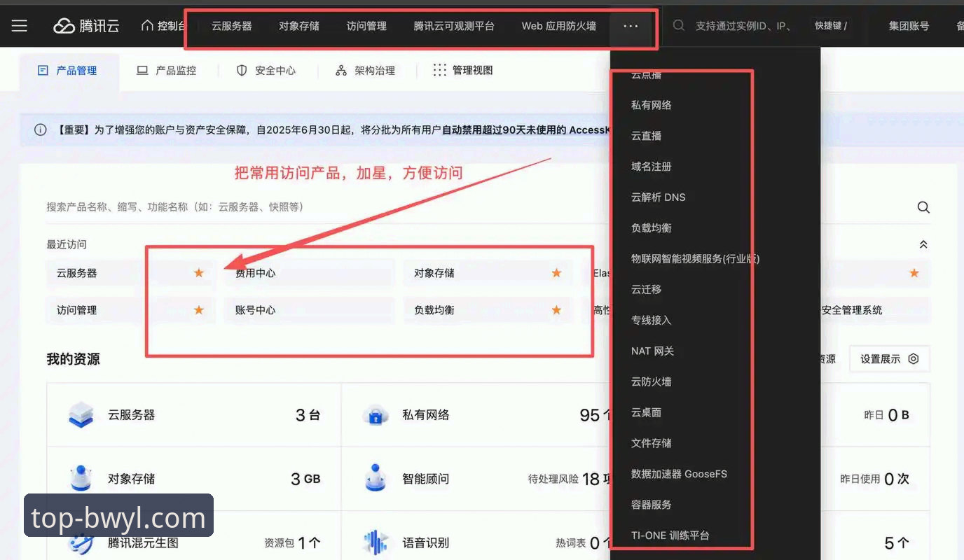Screen dimensions: 964x560
Task: Open 云服务器 in recent visits
Action: click(x=77, y=273)
